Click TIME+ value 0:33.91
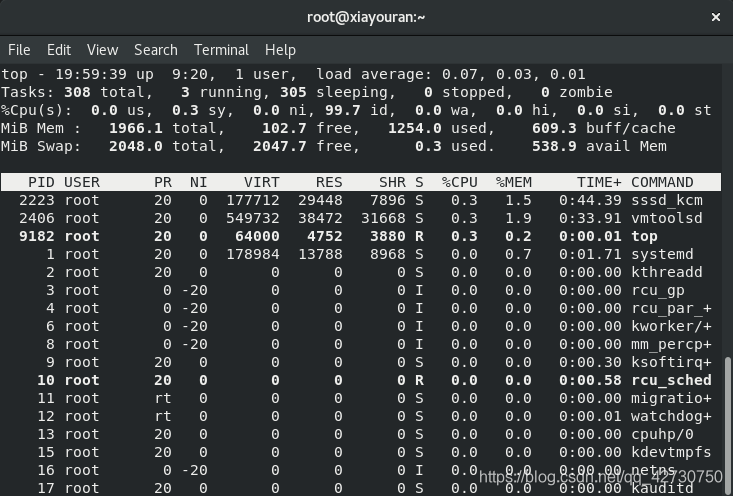The image size is (733, 496). pos(590,218)
